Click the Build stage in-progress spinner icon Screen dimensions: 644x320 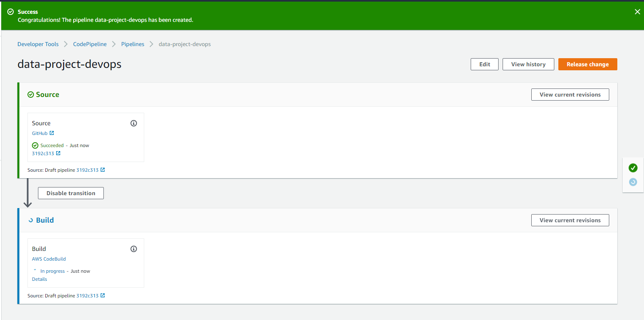[x=31, y=220]
